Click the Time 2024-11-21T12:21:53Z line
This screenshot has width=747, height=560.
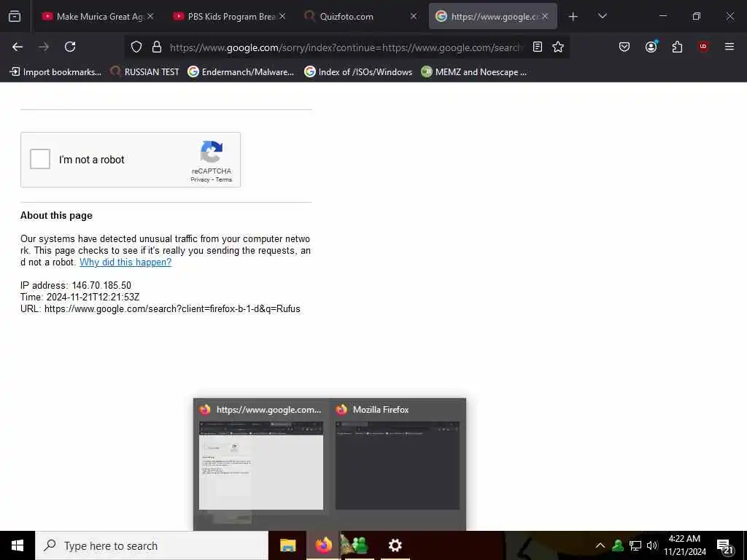pyautogui.click(x=80, y=297)
